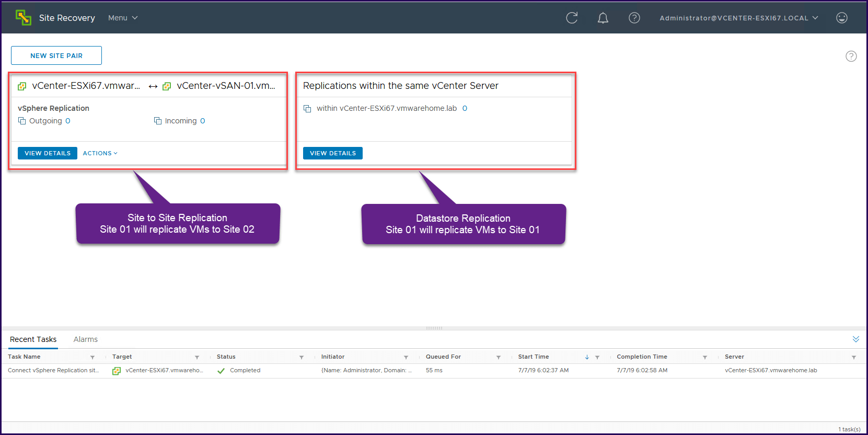Click the vSphere Replication heading
868x435 pixels.
tap(53, 108)
